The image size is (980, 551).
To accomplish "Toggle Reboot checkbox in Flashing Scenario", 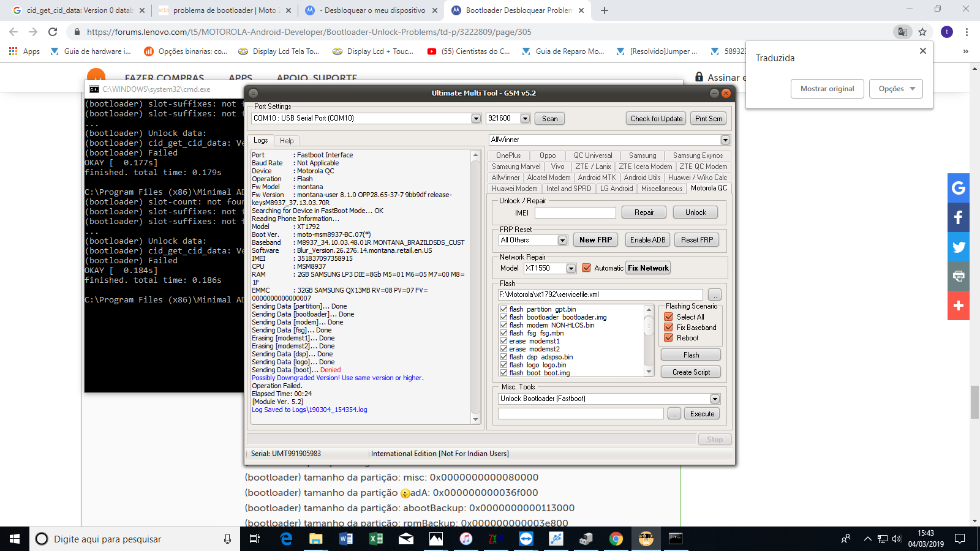I will pos(669,337).
